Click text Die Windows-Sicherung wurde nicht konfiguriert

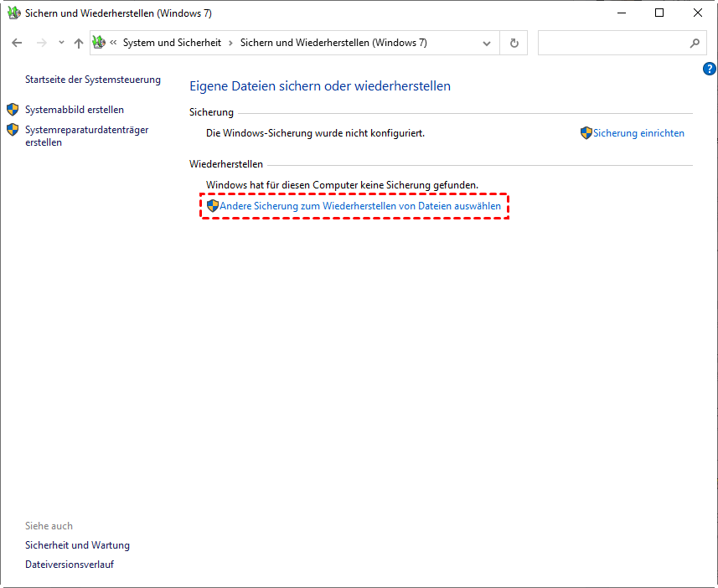[316, 133]
